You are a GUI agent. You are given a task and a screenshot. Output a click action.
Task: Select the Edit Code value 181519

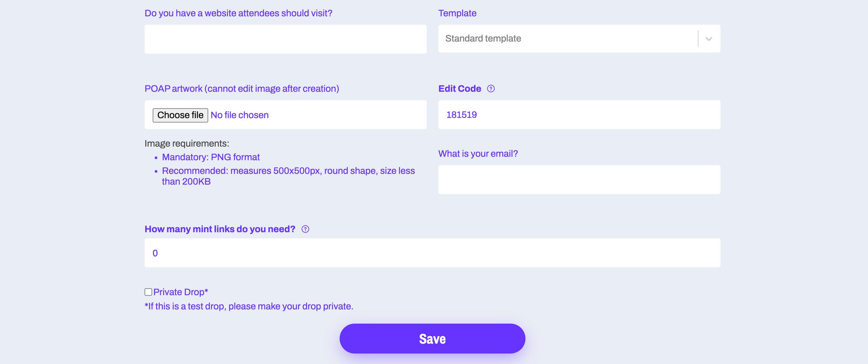461,115
